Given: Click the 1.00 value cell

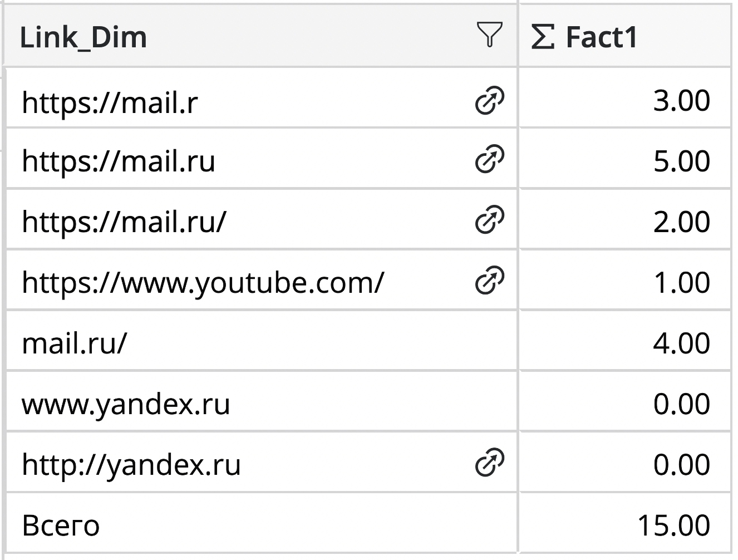Looking at the screenshot, I should 681,283.
